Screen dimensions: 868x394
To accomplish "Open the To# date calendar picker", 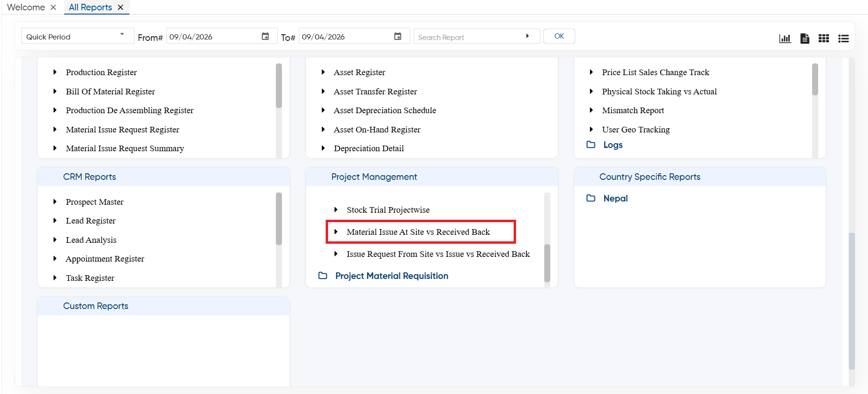I will coord(398,36).
